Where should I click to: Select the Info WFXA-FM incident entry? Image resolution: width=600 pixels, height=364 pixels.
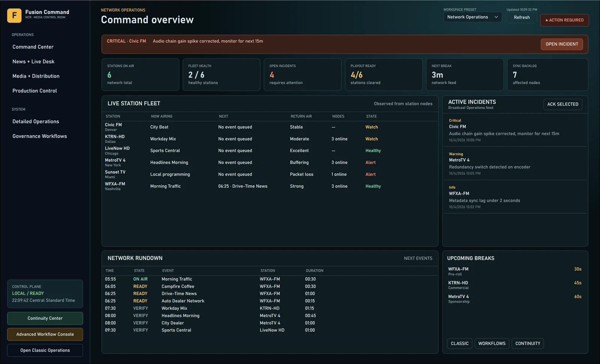pyautogui.click(x=515, y=197)
